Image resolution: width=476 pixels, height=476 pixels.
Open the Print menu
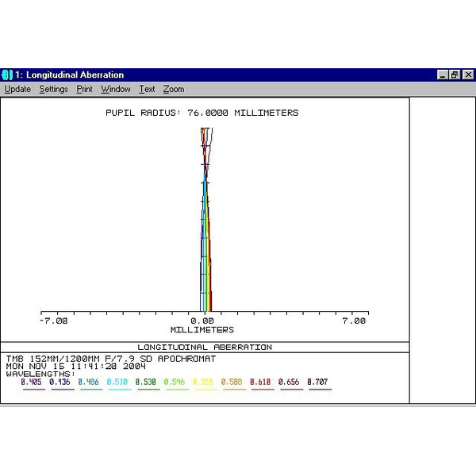[x=84, y=90]
